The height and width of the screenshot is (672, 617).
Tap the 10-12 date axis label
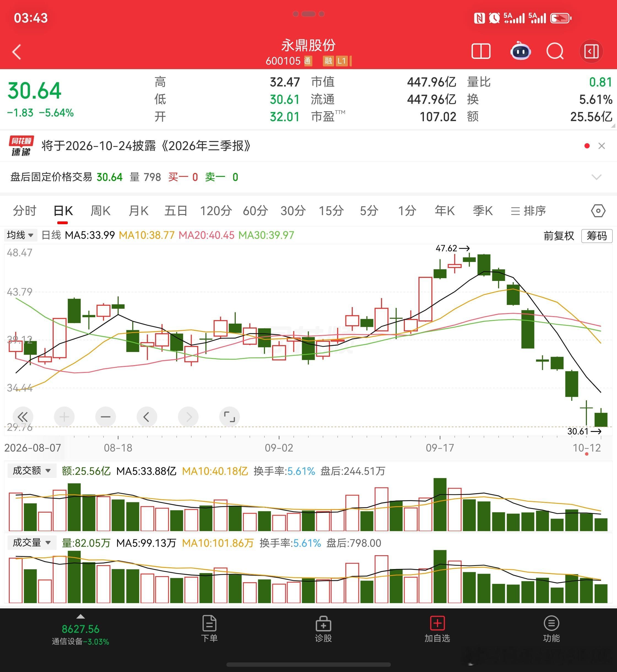pos(587,448)
